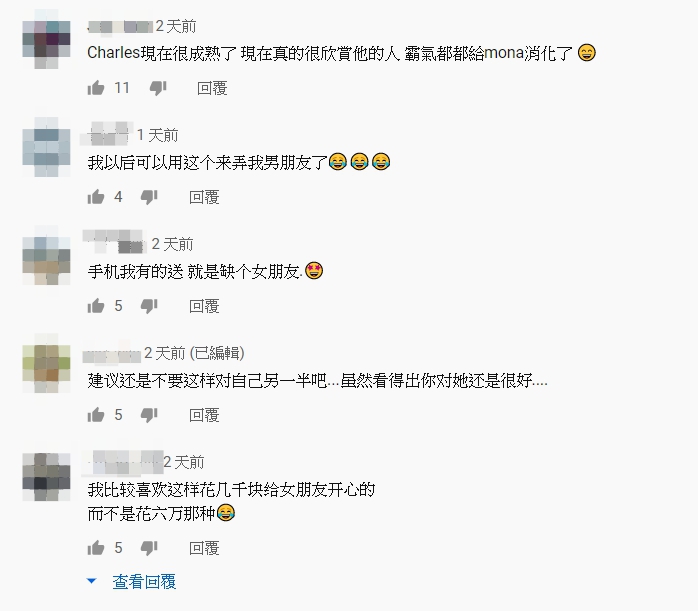Dislike the comment with 11 likes
Image resolution: width=698 pixels, height=611 pixels.
tap(158, 88)
